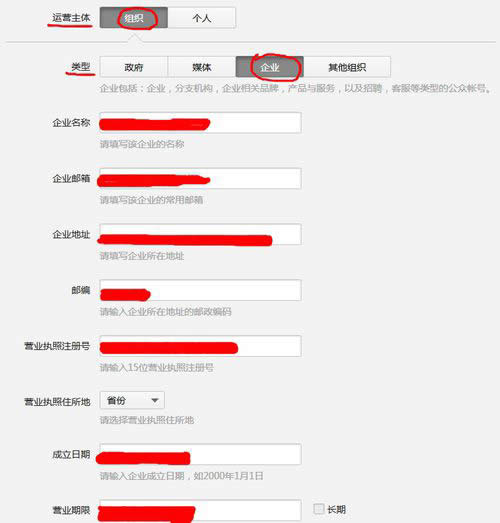Select 个人 as the operating entity
500x523 pixels.
202,18
